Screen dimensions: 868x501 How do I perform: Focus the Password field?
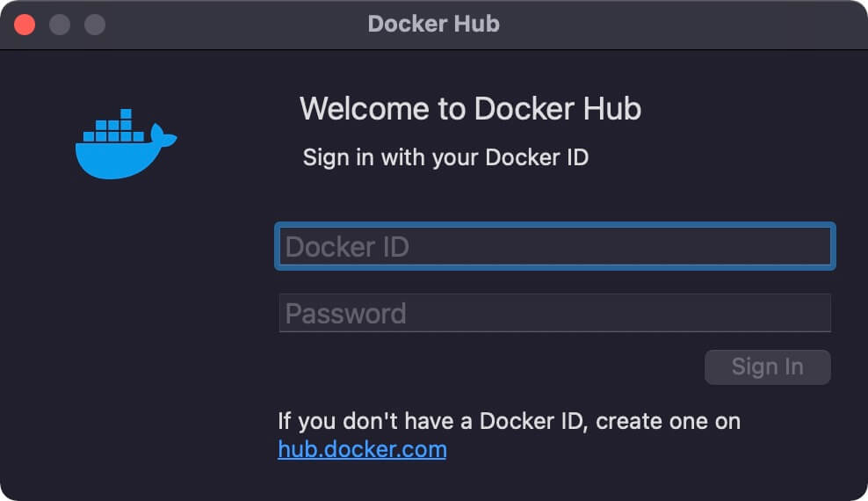(x=554, y=313)
